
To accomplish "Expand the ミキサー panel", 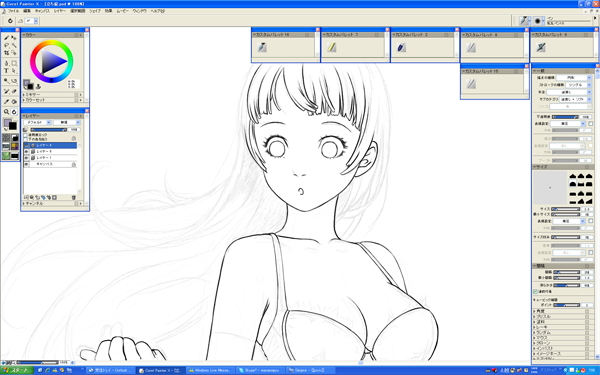I will [x=23, y=95].
